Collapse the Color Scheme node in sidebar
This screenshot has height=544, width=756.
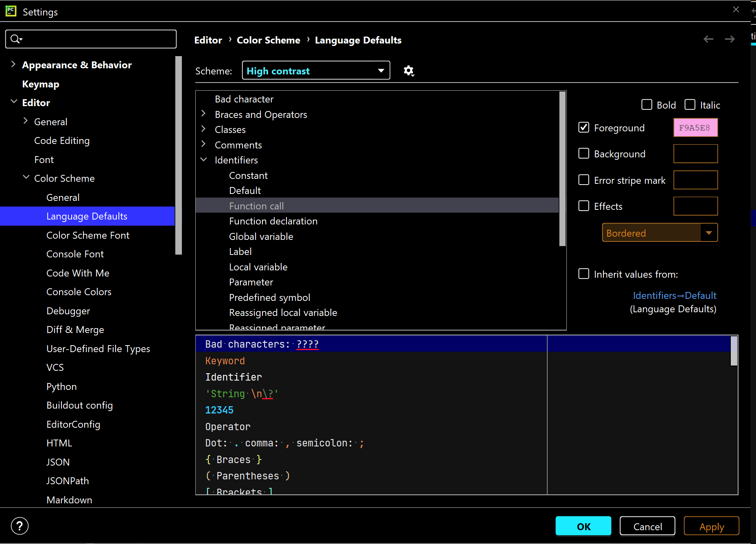[x=26, y=177]
